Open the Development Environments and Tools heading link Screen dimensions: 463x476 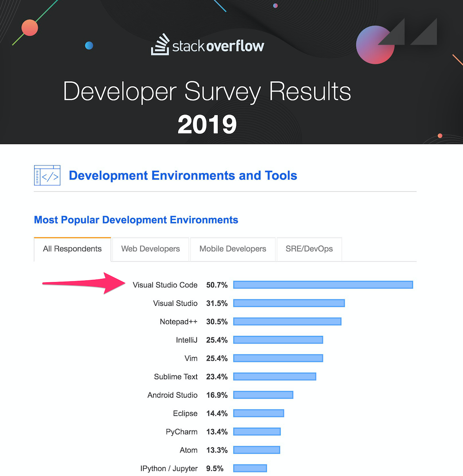click(x=183, y=176)
